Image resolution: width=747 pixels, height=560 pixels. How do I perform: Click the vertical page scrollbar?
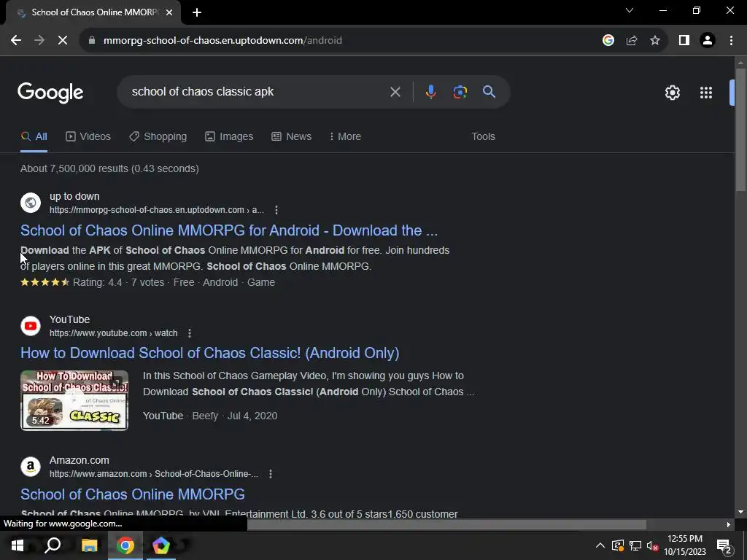(x=740, y=130)
